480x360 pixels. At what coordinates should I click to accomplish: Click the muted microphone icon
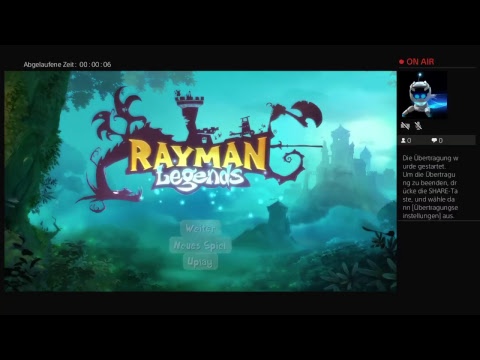[418, 126]
